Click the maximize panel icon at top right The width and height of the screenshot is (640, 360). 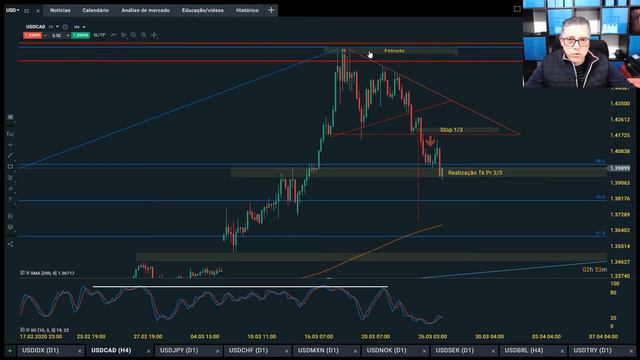[517, 9]
